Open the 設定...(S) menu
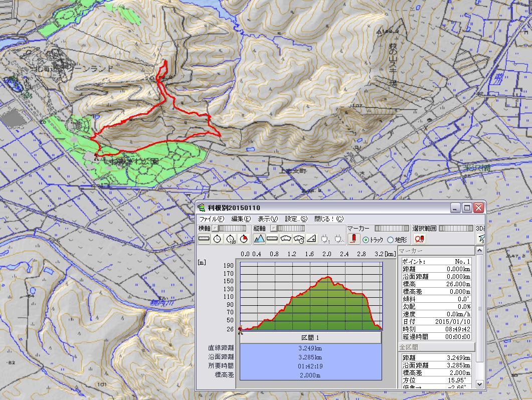This screenshot has height=400, width=532. pos(296,219)
